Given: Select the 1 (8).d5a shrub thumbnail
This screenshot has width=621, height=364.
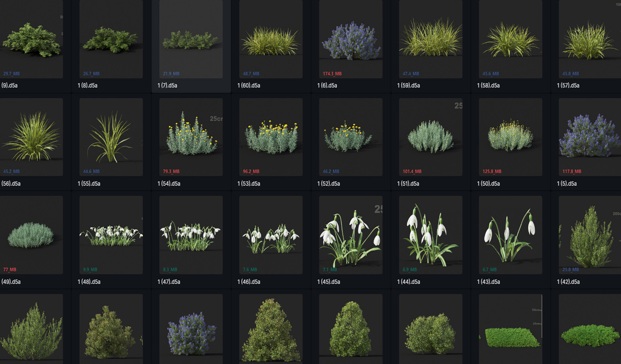Looking at the screenshot, I should coord(111,39).
